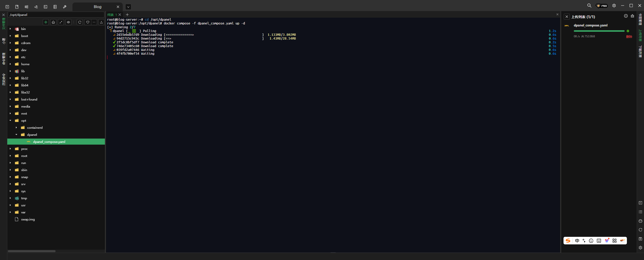644x260 pixels.
Task: Switch to the 下载列表 side tab
Action: tap(640, 52)
